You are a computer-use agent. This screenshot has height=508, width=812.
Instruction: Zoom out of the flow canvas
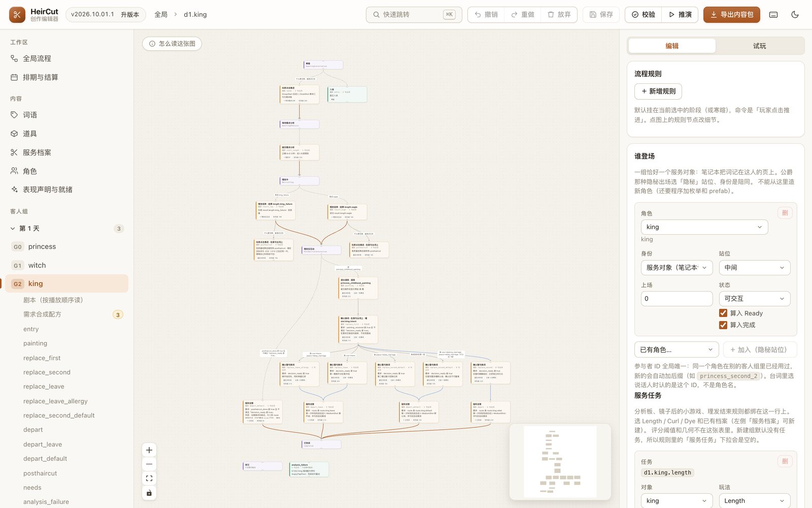pos(149,464)
